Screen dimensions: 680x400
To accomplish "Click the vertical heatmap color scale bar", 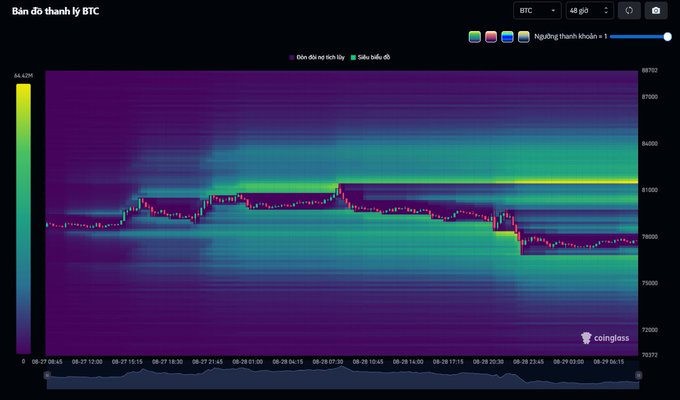I will 23,219.
